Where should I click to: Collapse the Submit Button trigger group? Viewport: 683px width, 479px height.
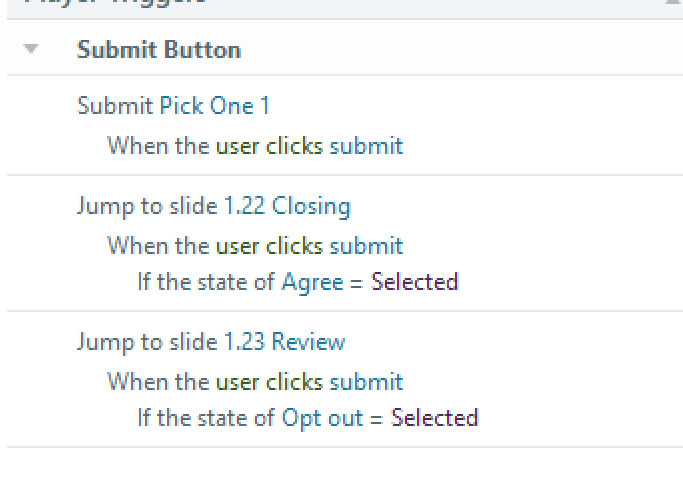31,48
